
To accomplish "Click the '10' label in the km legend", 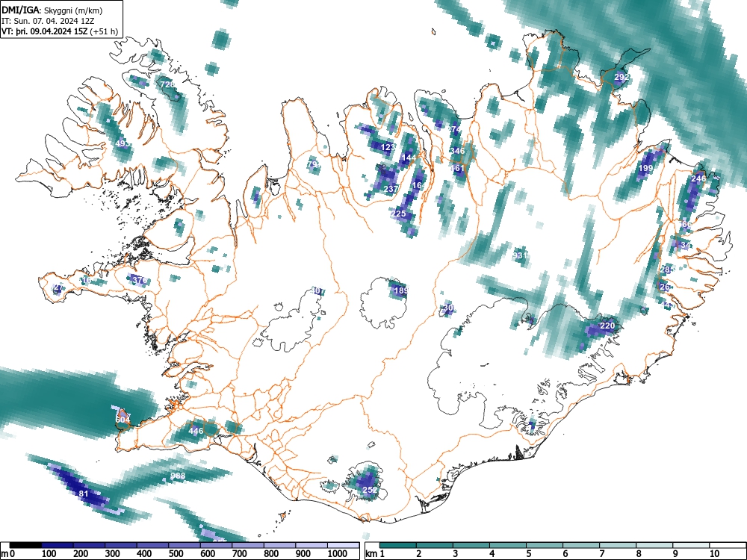I will 713,554.
